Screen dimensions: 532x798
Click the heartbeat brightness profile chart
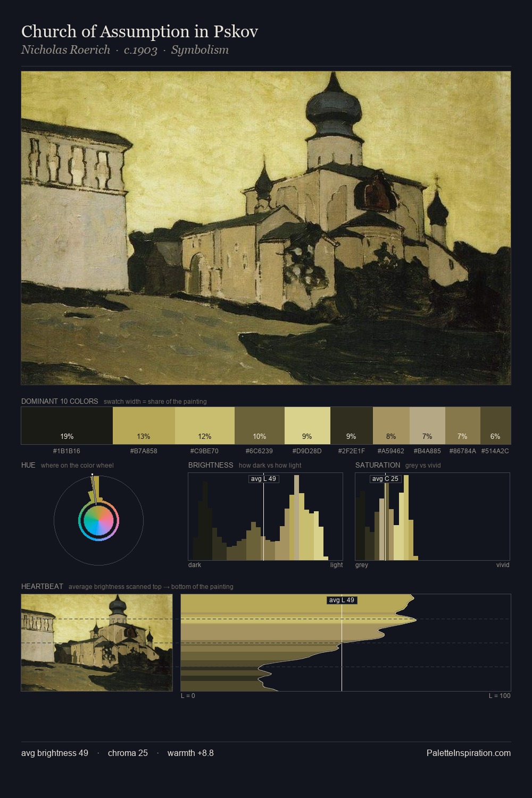tap(346, 643)
